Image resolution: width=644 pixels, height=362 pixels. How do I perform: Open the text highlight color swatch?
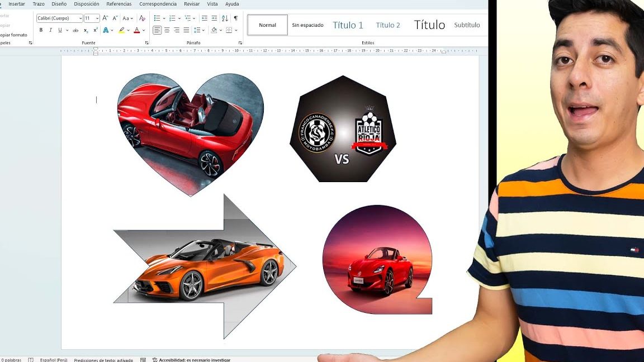(x=122, y=30)
